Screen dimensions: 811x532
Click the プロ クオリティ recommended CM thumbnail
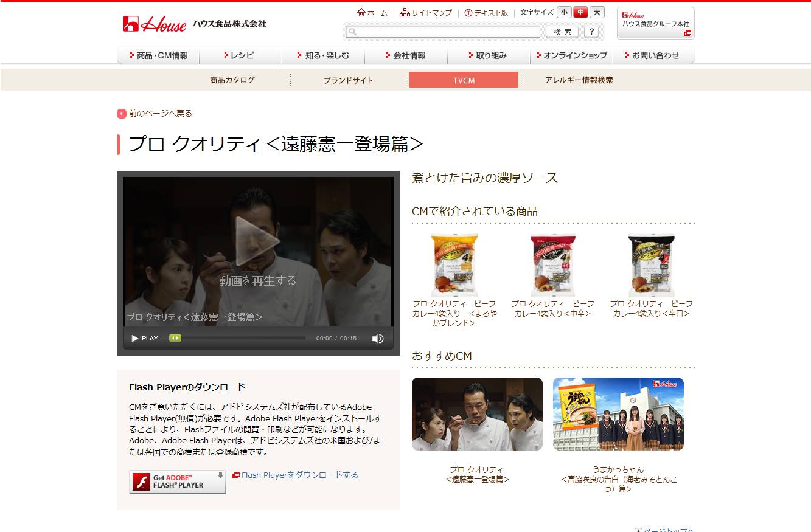pos(477,414)
